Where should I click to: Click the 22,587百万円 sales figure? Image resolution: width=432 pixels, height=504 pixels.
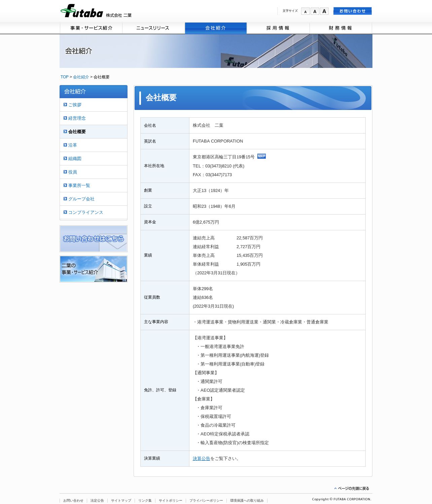click(249, 238)
